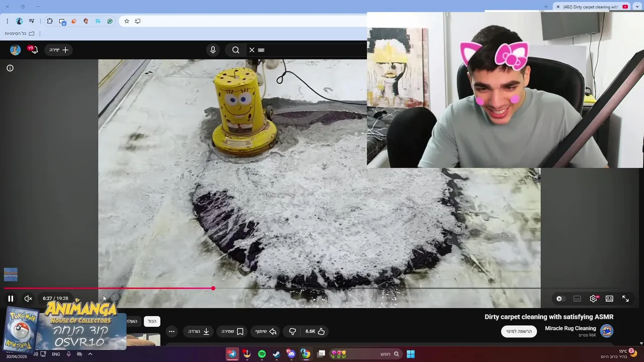Open the on-screen keyboard icon in search
The width and height of the screenshot is (644, 362).
(261, 50)
